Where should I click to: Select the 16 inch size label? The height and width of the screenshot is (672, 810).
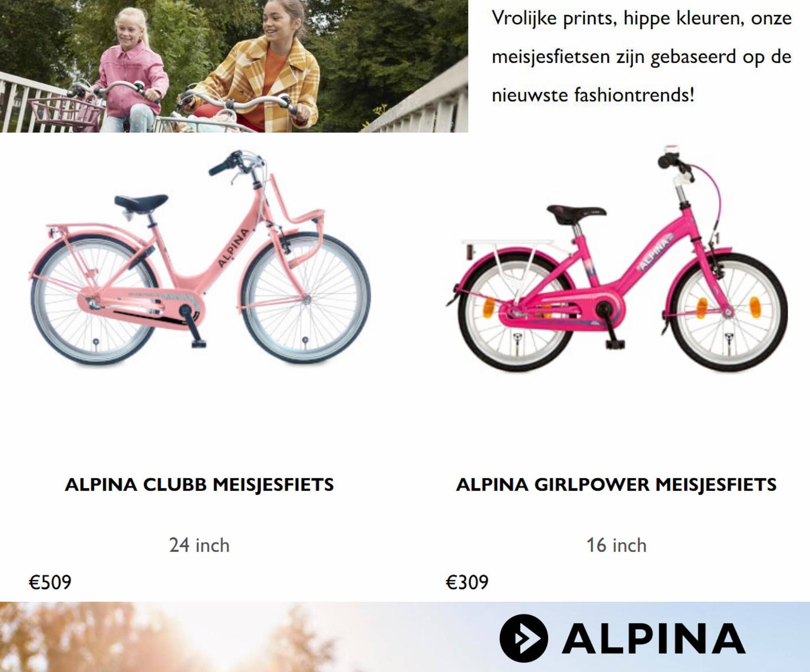(616, 545)
